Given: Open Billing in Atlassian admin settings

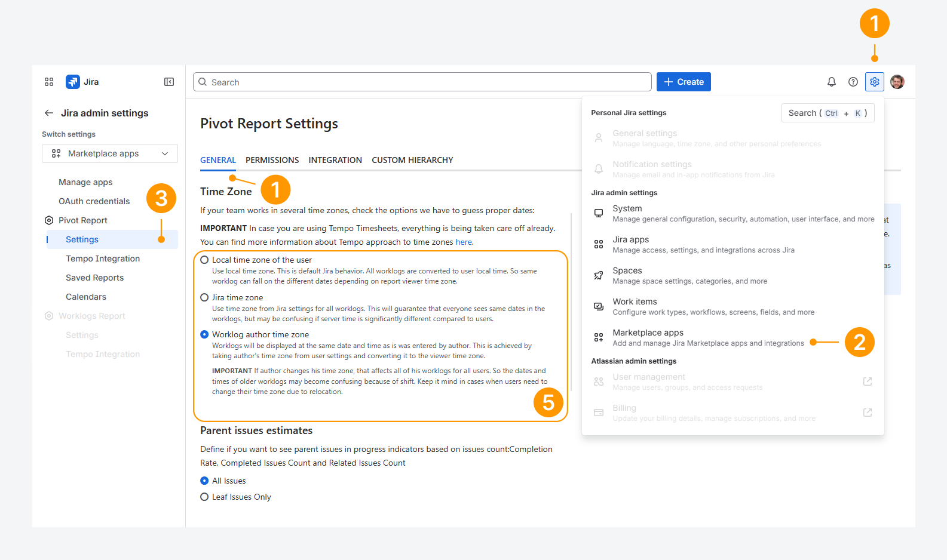Looking at the screenshot, I should coord(733,413).
